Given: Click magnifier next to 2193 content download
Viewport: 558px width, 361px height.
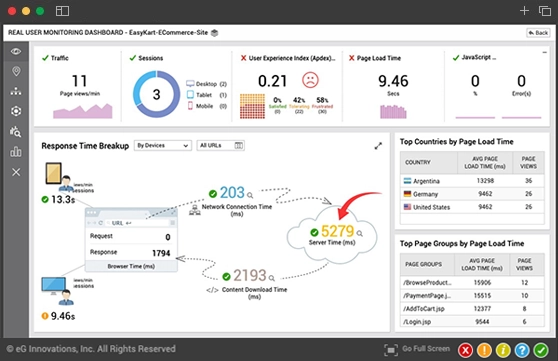Looking at the screenshot, I should 272,278.
